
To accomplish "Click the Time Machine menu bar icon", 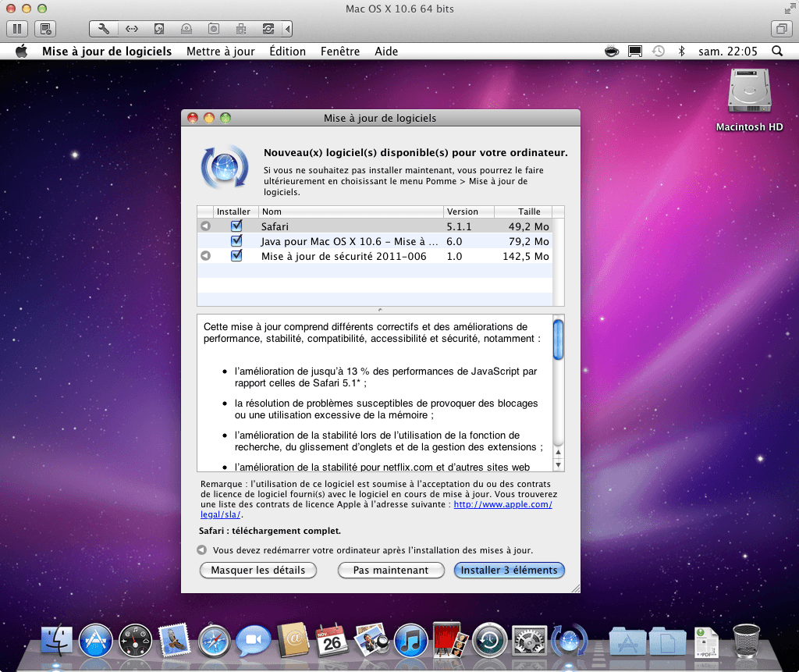I will click(x=659, y=51).
